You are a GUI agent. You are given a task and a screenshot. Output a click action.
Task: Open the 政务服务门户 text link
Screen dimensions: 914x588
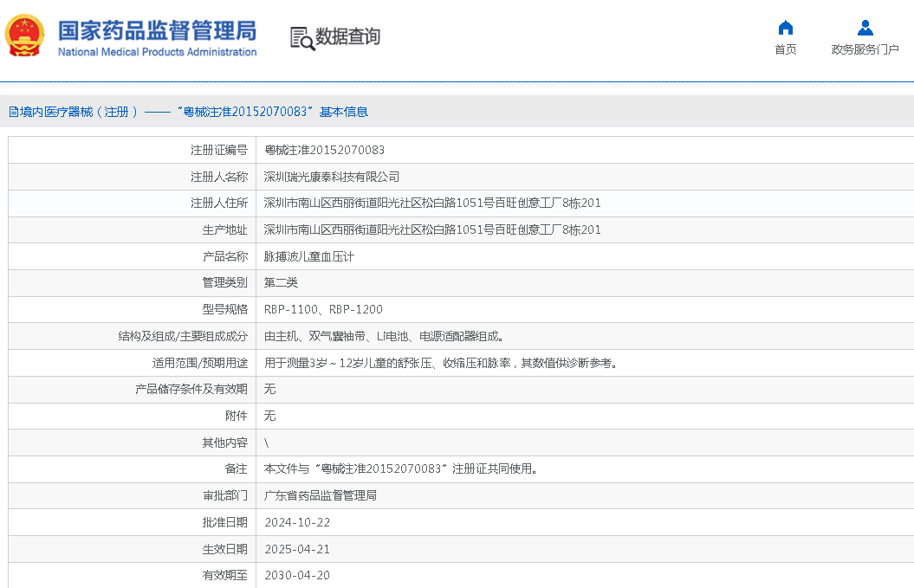pos(865,49)
